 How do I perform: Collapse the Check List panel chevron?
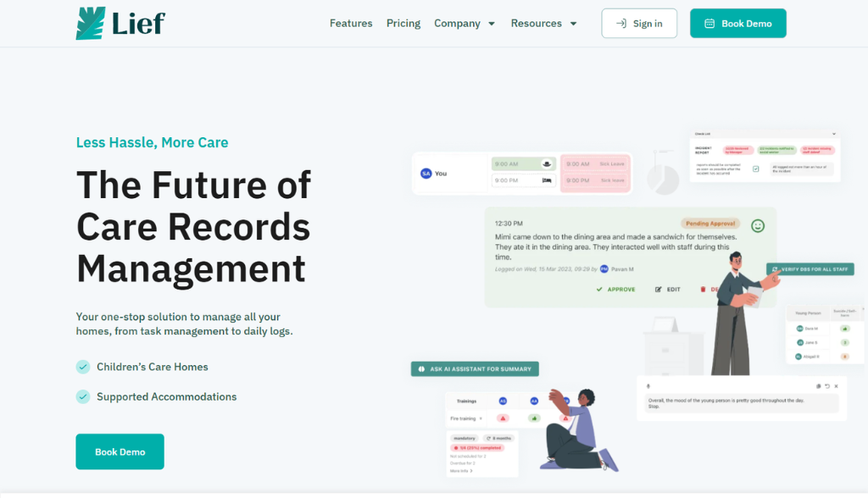click(x=834, y=134)
